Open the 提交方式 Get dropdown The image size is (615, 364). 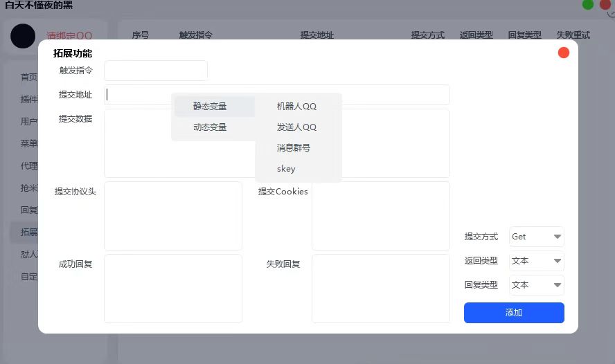coord(536,237)
